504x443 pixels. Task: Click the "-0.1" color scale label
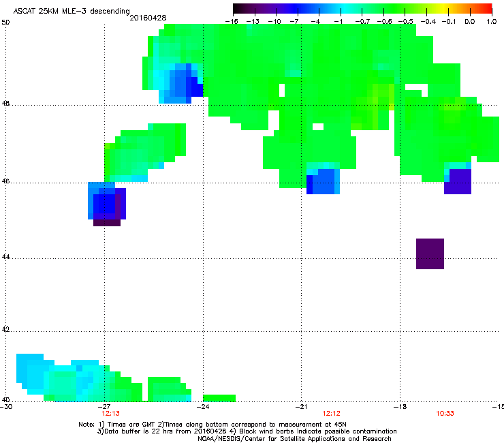point(449,22)
